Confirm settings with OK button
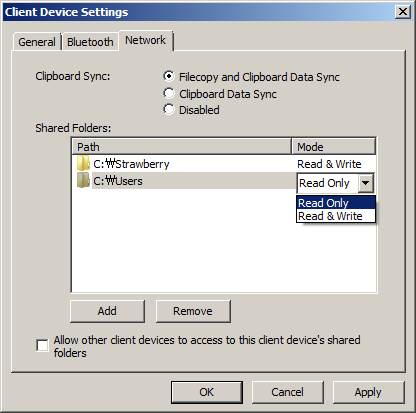416x413 pixels. (207, 392)
